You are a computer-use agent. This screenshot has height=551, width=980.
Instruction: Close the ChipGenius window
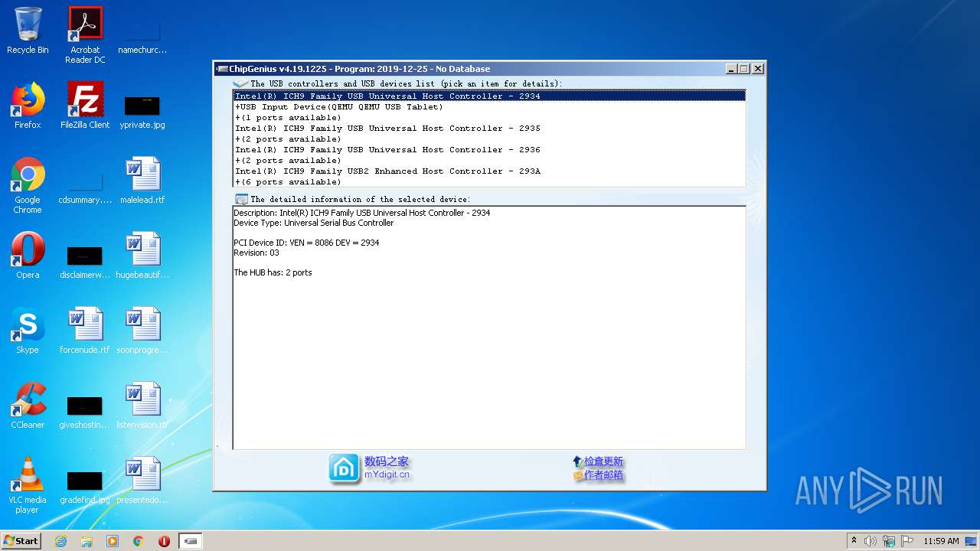click(758, 69)
